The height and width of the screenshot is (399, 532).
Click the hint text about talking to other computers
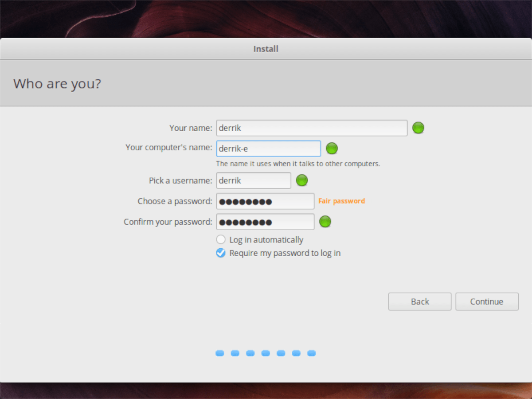coord(298,164)
